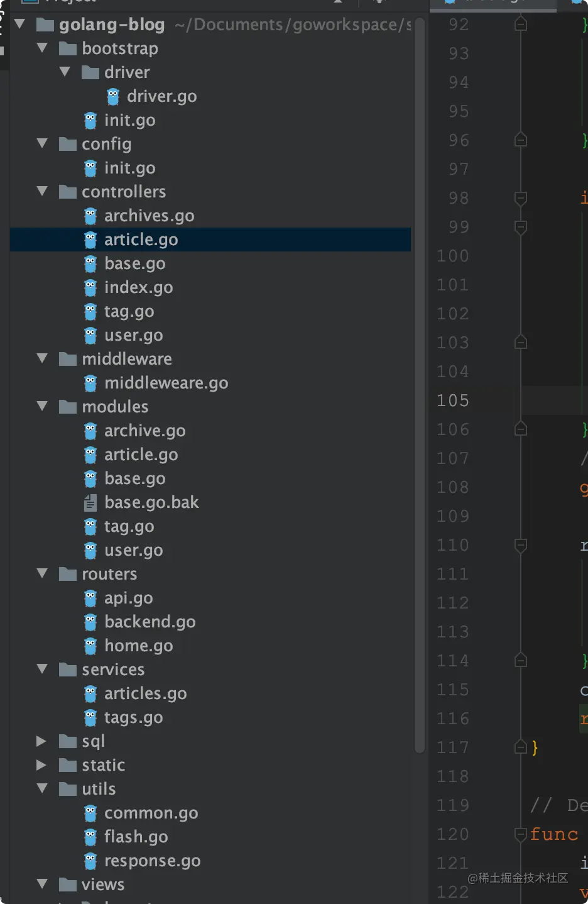Click gopher icon of controllers tag.go
Image resolution: width=588 pixels, height=904 pixels.
point(90,311)
